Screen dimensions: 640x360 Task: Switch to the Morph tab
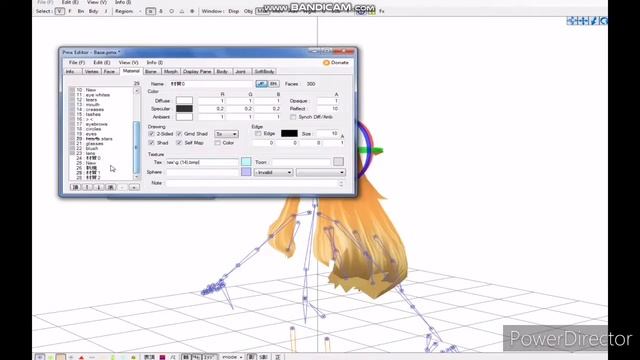click(x=171, y=71)
